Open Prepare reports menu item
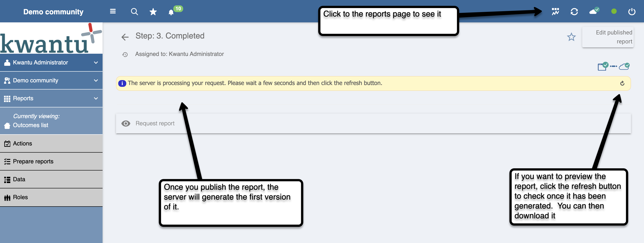Image resolution: width=644 pixels, height=243 pixels. pos(33,161)
